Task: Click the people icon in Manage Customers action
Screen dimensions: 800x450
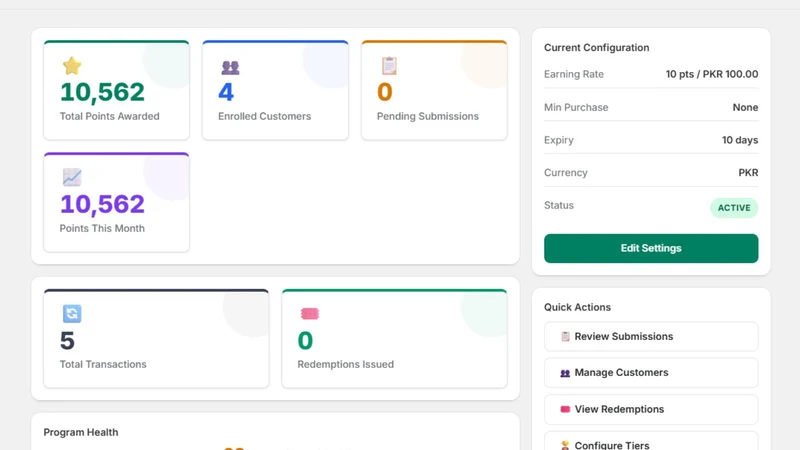Action: 565,373
